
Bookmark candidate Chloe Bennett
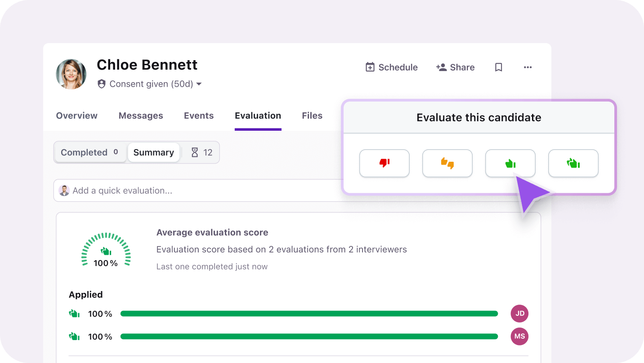pos(498,67)
